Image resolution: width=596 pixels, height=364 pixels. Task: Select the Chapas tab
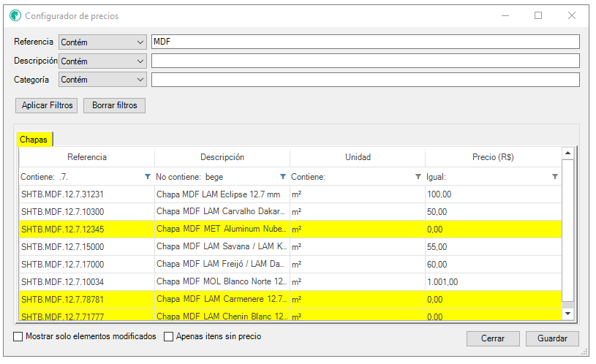(x=34, y=140)
